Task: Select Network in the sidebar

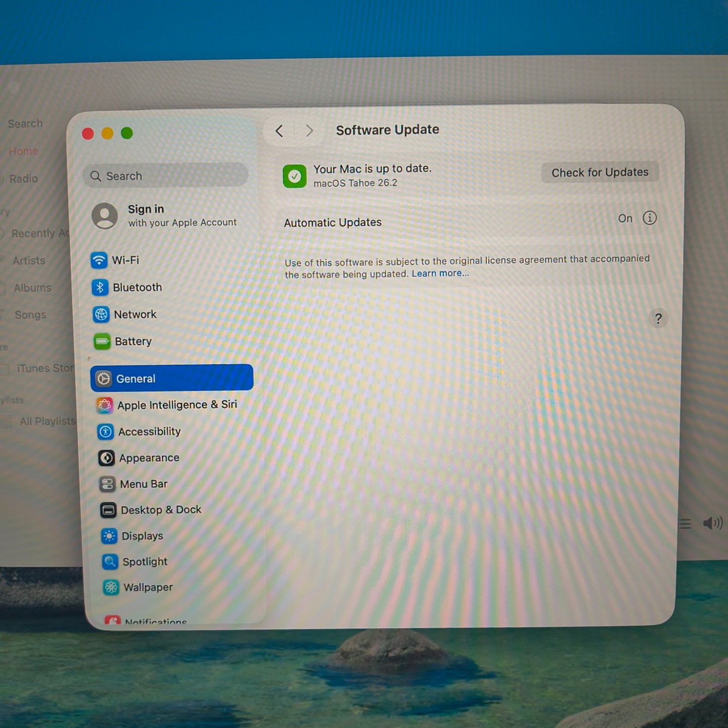Action: point(135,314)
